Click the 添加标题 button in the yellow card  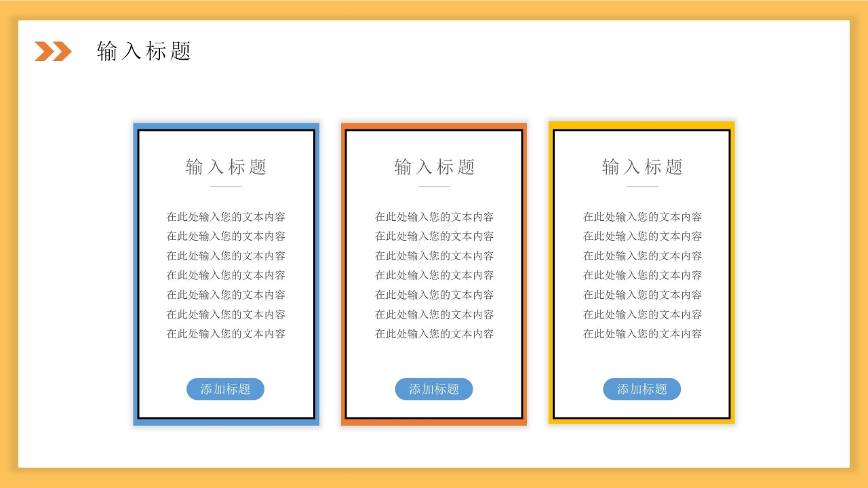tap(642, 389)
